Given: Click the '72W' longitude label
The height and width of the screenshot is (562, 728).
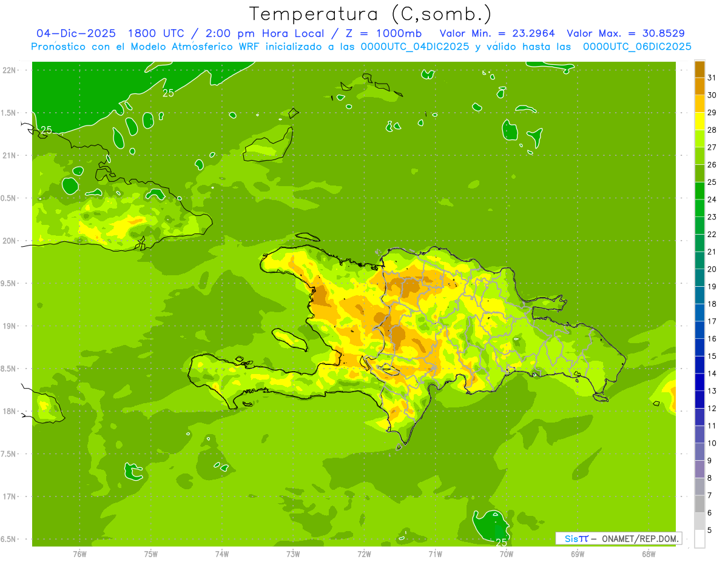Looking at the screenshot, I should click(364, 554).
